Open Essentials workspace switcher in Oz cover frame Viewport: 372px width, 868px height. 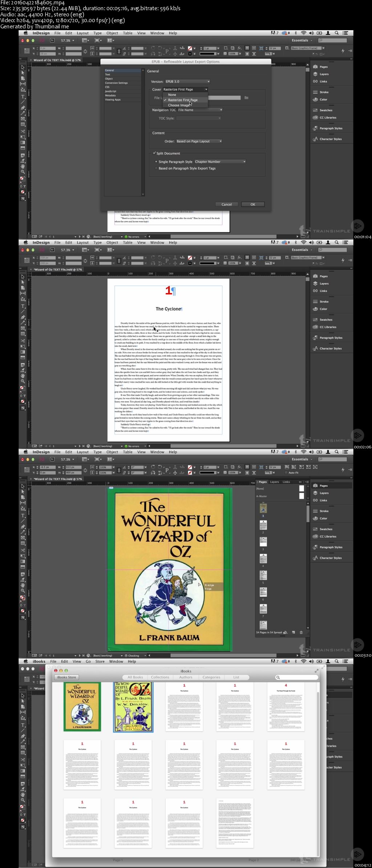click(302, 459)
